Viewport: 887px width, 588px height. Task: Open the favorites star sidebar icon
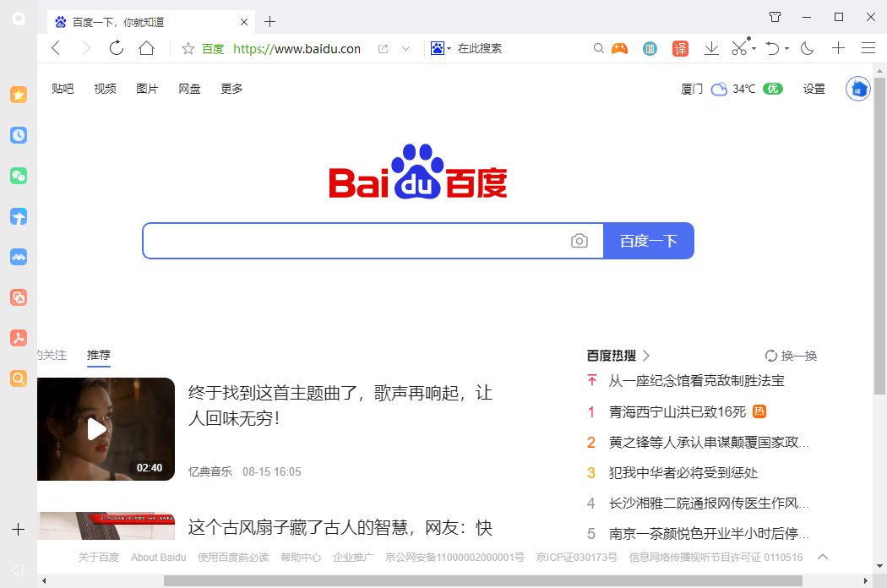point(19,95)
